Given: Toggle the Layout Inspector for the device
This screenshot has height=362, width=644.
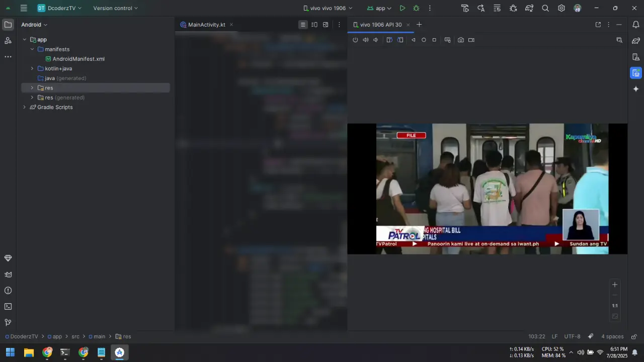Looking at the screenshot, I should [x=619, y=40].
